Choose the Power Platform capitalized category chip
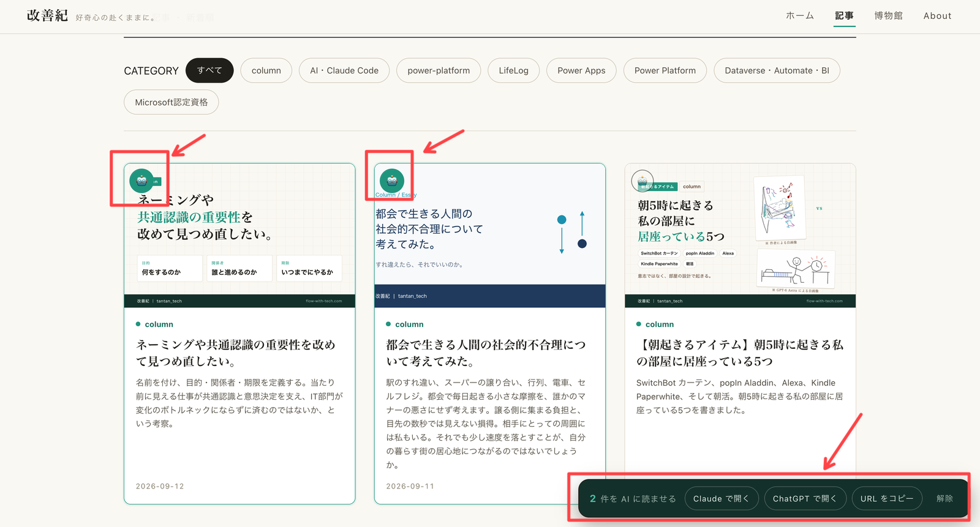The width and height of the screenshot is (980, 527). coord(665,70)
